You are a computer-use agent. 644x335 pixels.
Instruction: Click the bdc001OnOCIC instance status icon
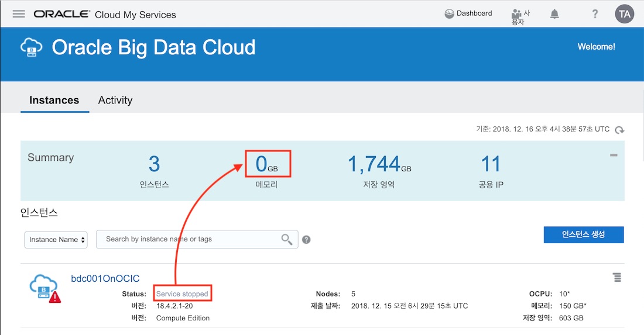(x=44, y=288)
